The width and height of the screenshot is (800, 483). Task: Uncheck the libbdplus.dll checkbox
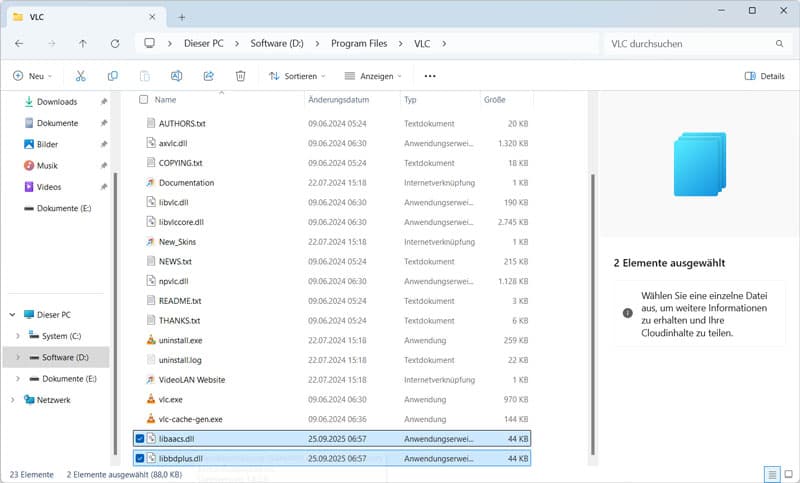[x=139, y=458]
